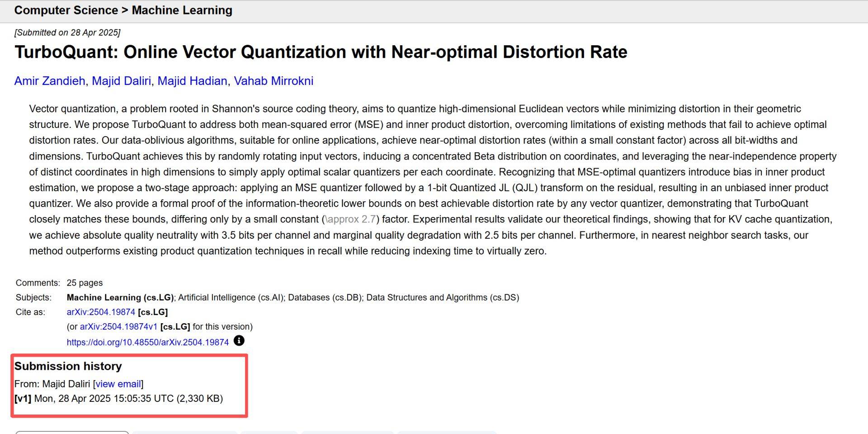Click the view email link
This screenshot has width=868, height=434.
tap(118, 384)
